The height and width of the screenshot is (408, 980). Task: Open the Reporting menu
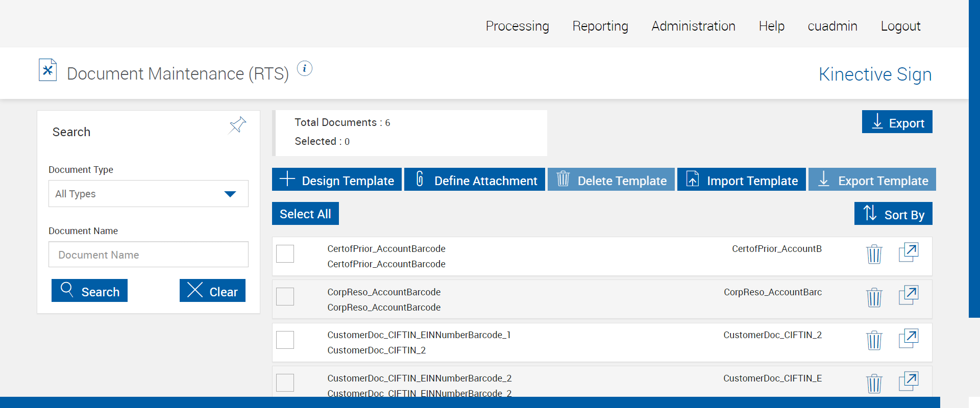[600, 26]
